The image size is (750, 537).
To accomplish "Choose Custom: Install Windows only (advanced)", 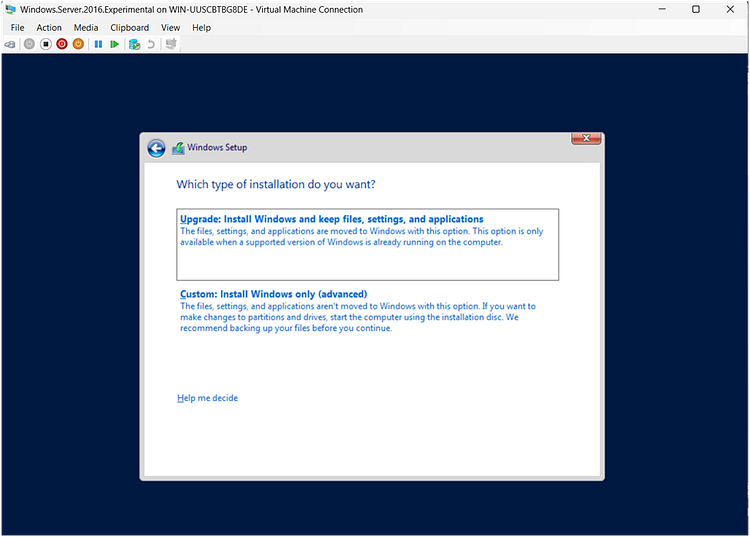I will click(x=367, y=310).
